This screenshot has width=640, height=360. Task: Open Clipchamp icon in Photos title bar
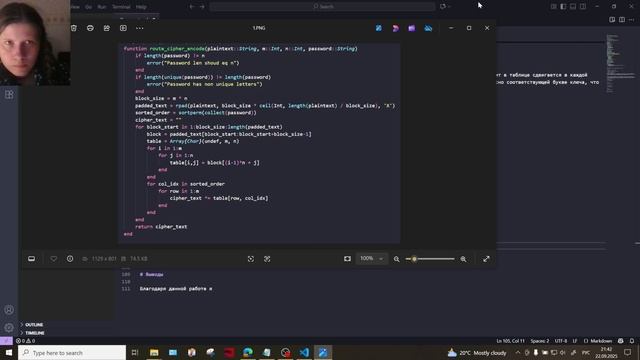pos(411,28)
